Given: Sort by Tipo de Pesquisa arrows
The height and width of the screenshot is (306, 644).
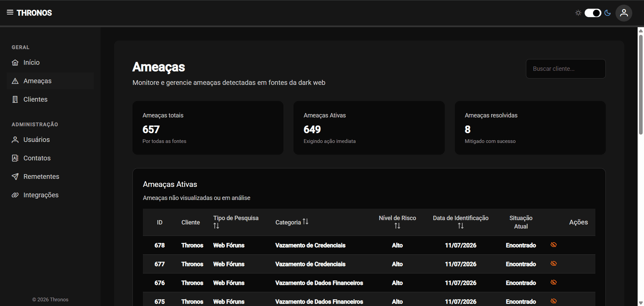Looking at the screenshot, I should coord(216,226).
